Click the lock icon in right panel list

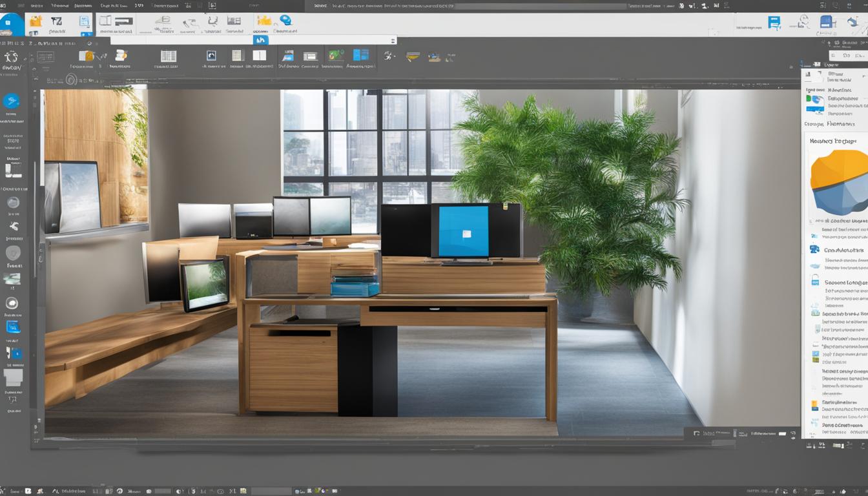click(815, 281)
